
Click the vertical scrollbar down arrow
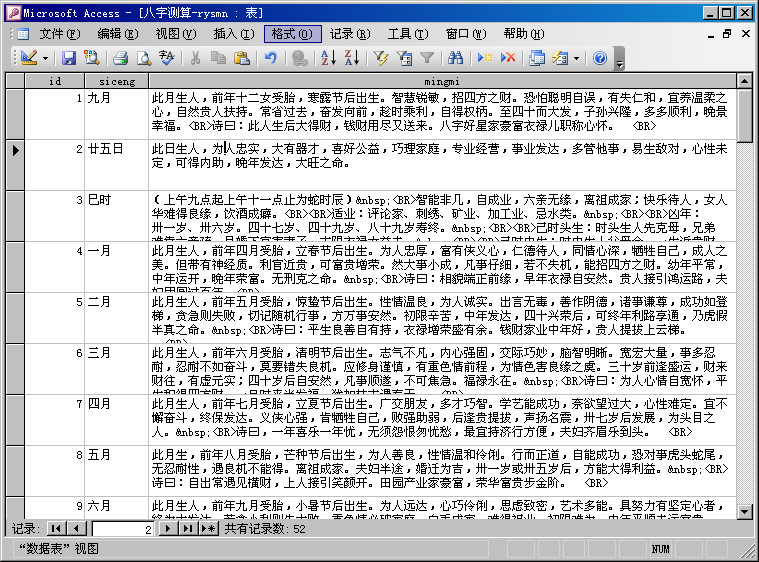pyautogui.click(x=744, y=511)
